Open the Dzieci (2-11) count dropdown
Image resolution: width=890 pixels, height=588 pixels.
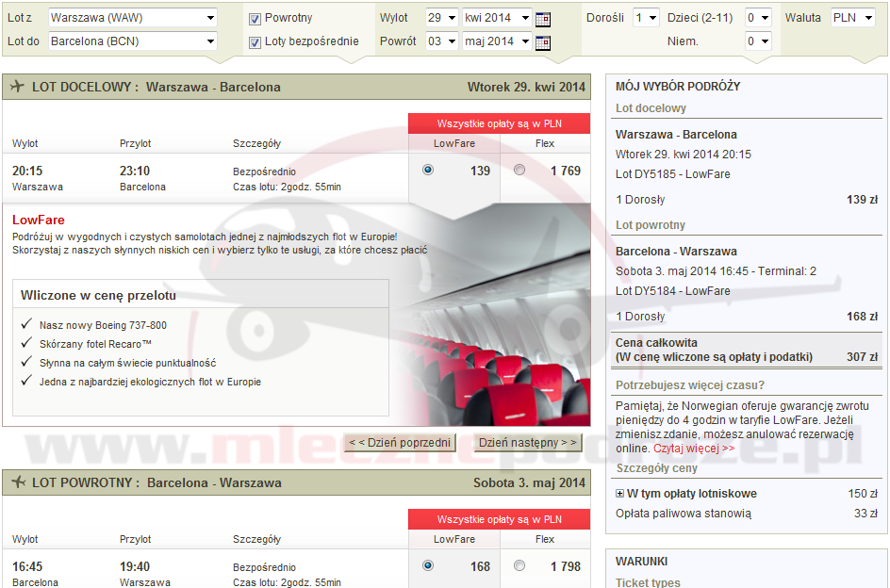coord(758,18)
